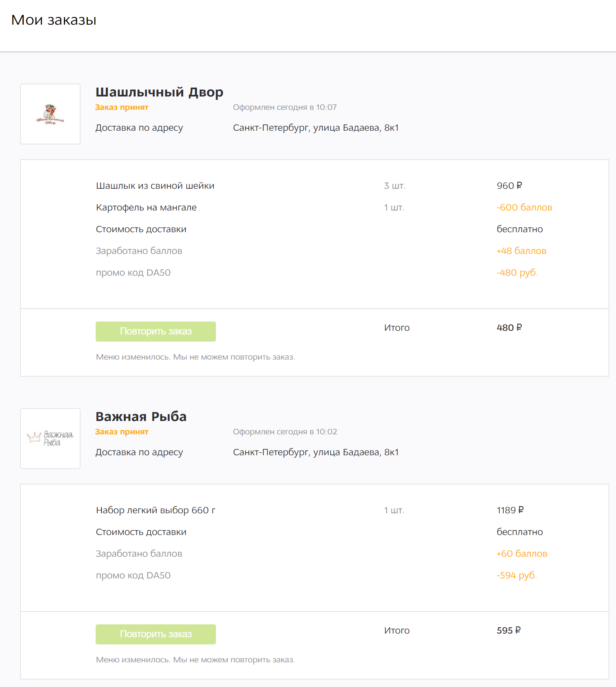Repeat the Важная Рыба order
616x687 pixels.
[x=156, y=634]
